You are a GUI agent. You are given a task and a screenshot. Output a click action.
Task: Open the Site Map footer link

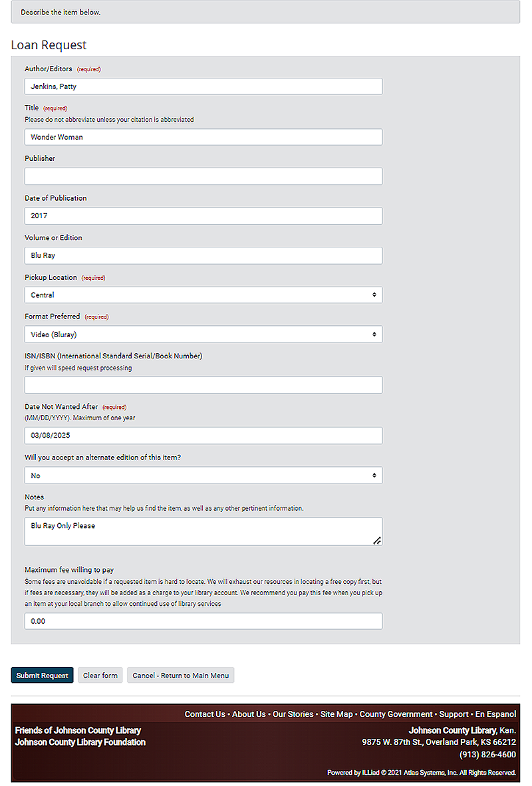click(x=336, y=714)
